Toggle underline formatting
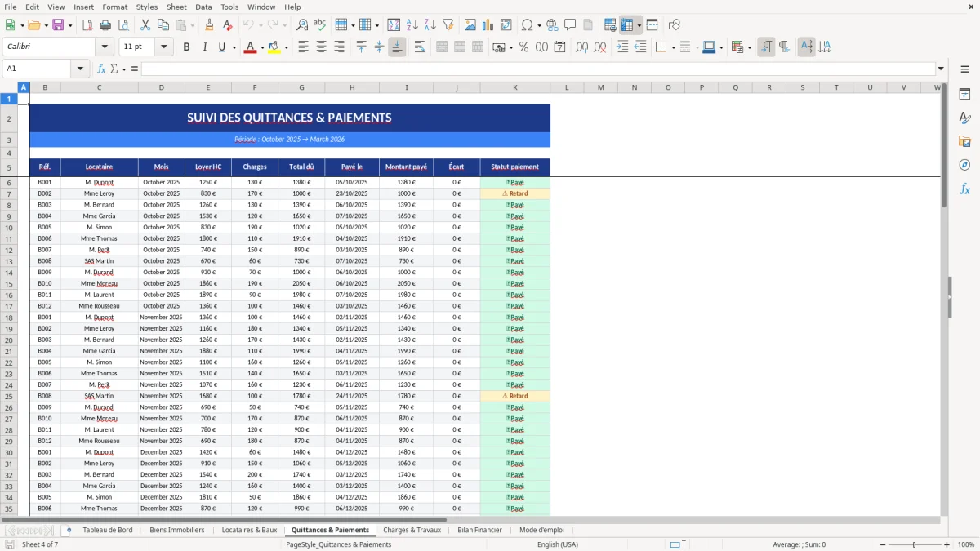980x551 pixels. [x=220, y=47]
